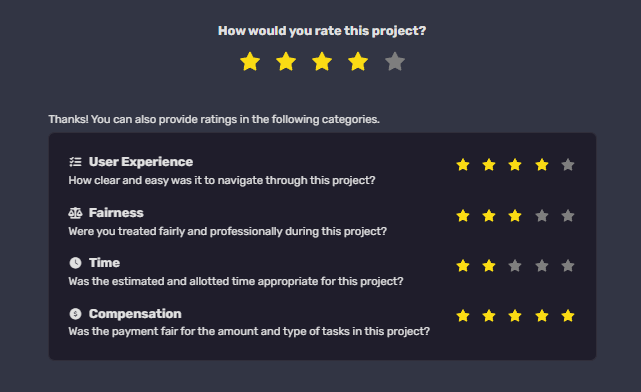Rate Time three stars
This screenshot has height=392, width=641.
click(515, 266)
